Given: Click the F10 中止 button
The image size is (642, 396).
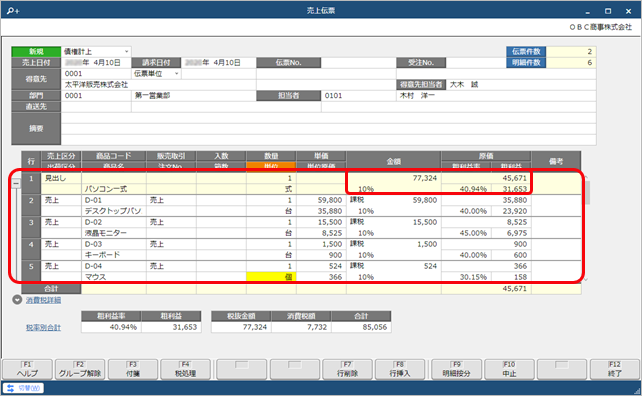Looking at the screenshot, I should coord(509,369).
